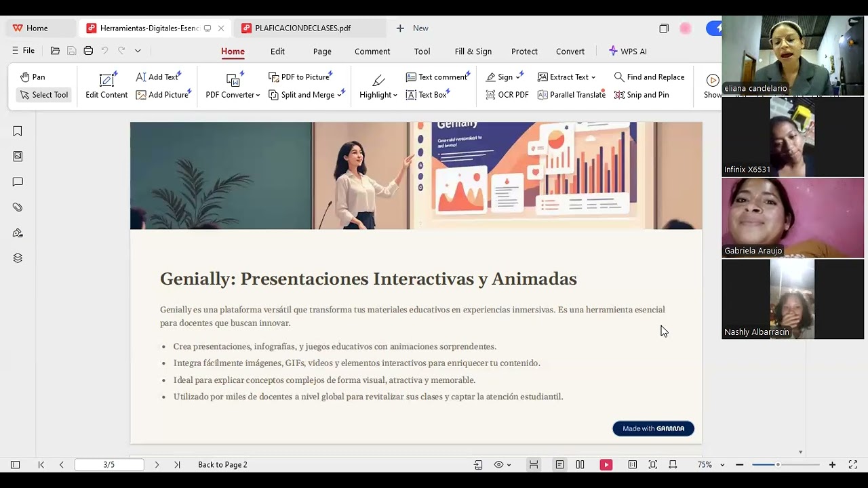The image size is (868, 488).
Task: Open a New tab
Action: click(x=412, y=28)
